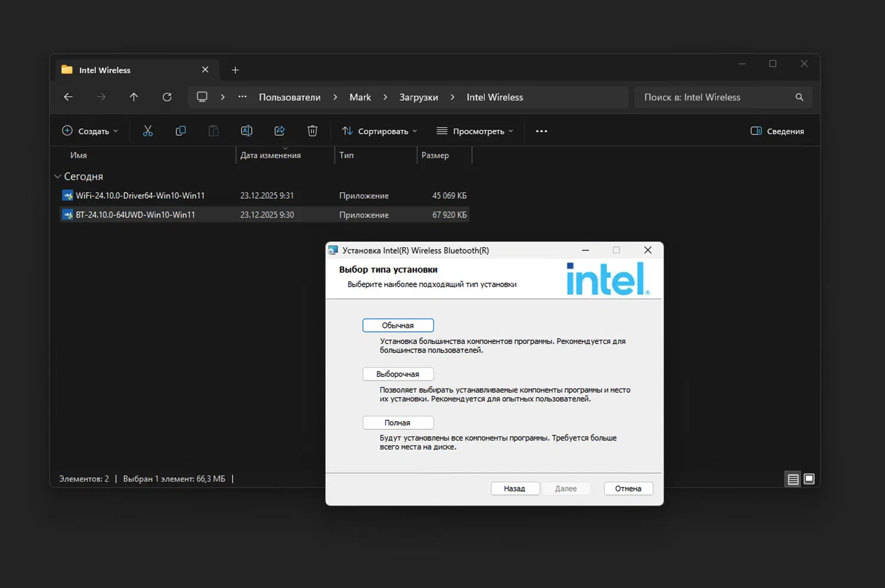Pick the Полная installation type
The image size is (885, 588).
pos(398,422)
